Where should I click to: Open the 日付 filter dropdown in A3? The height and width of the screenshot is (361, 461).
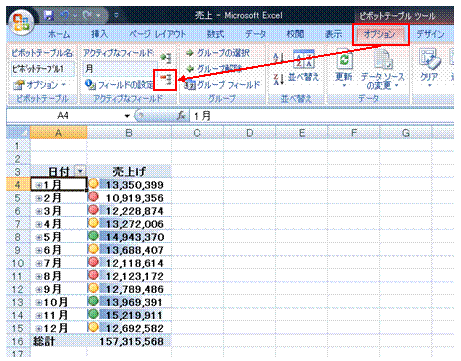coord(80,171)
